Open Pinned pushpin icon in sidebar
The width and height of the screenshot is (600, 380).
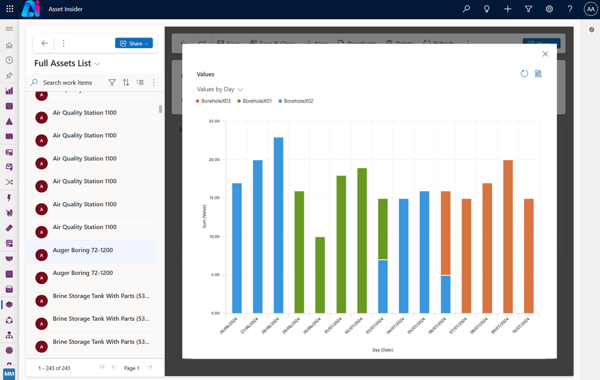[9, 75]
